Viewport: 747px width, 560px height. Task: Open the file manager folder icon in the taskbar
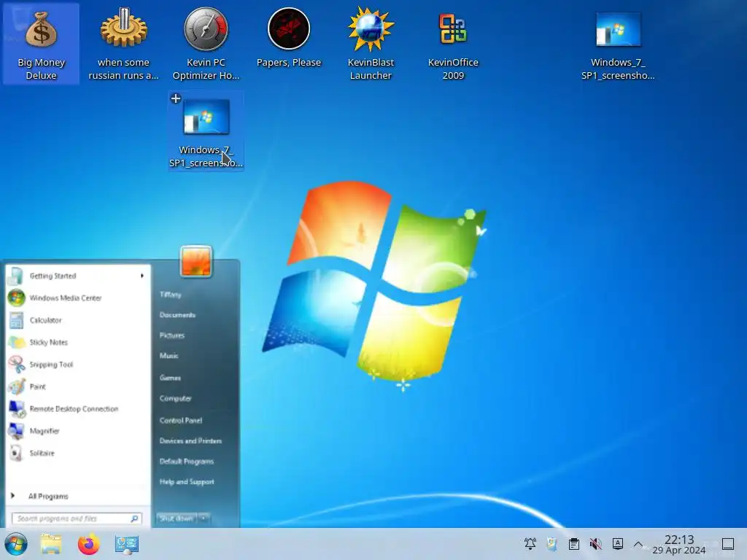51,544
